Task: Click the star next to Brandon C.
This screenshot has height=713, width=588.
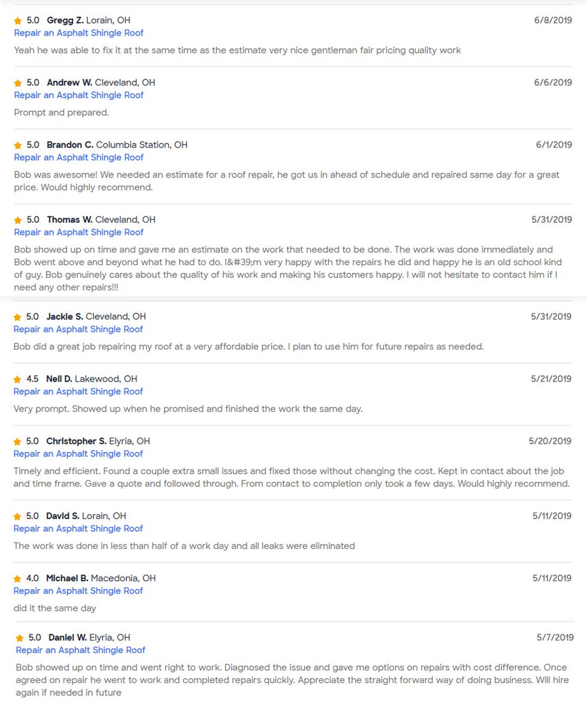Action: tap(18, 146)
